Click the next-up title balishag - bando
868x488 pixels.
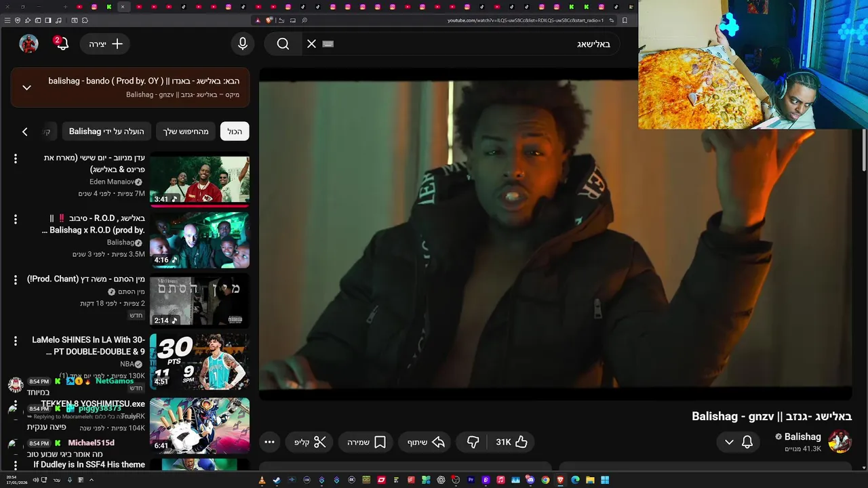click(143, 81)
